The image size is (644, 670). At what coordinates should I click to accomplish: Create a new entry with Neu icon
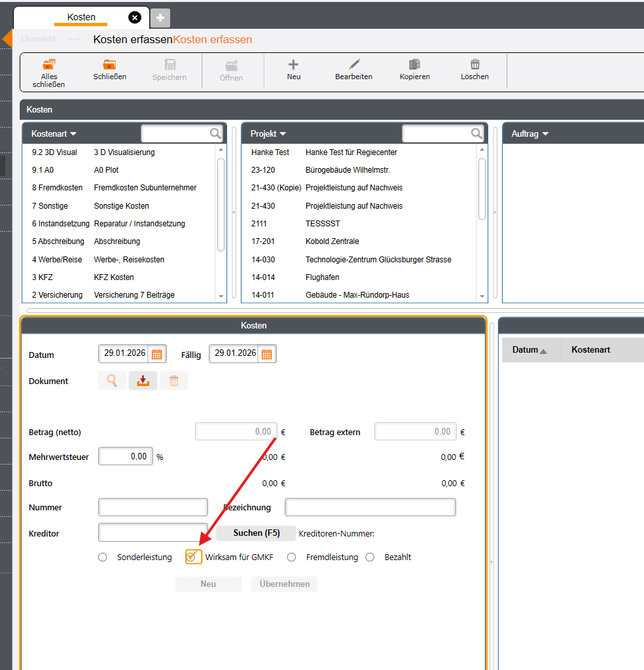[x=293, y=65]
